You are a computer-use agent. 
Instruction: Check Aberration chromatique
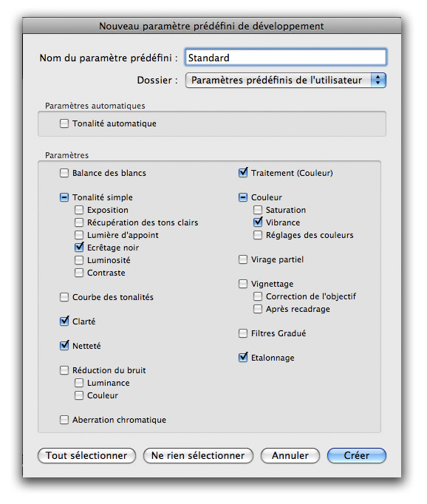click(64, 420)
